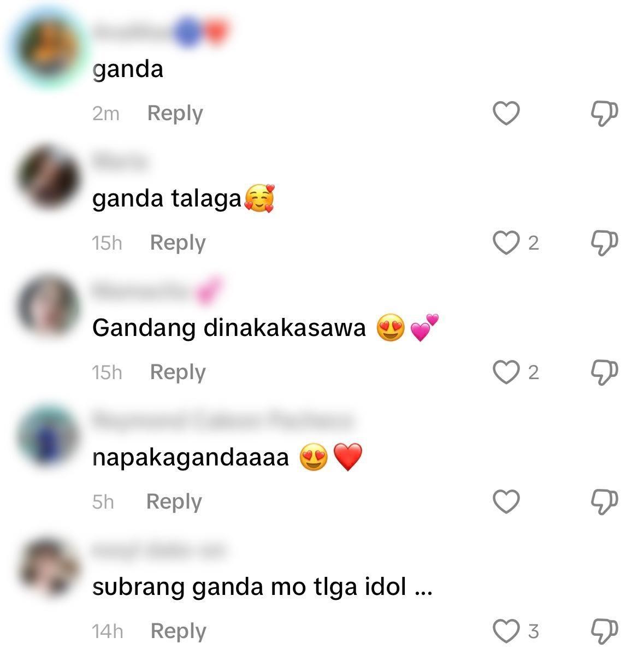This screenshot has width=644, height=649.
Task: Open avatar of 'Gandang dinakakasawa' commenter
Action: pyautogui.click(x=49, y=306)
